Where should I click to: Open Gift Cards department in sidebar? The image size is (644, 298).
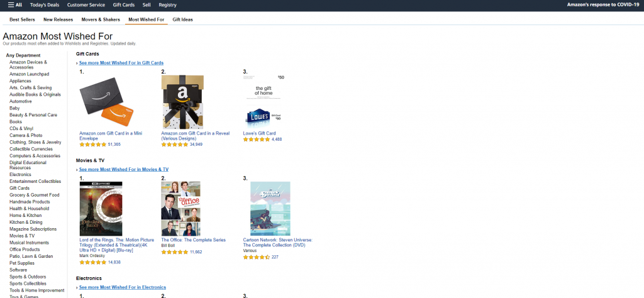(x=19, y=188)
